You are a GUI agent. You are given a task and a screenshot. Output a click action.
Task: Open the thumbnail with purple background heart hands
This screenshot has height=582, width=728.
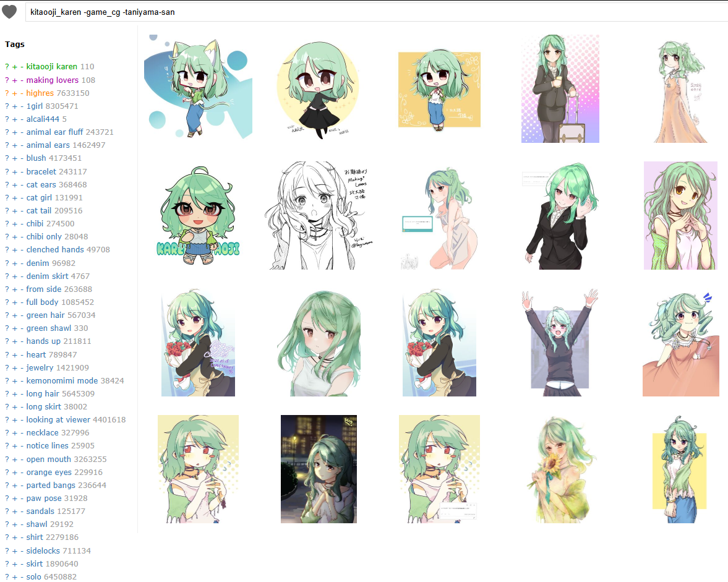(x=680, y=215)
